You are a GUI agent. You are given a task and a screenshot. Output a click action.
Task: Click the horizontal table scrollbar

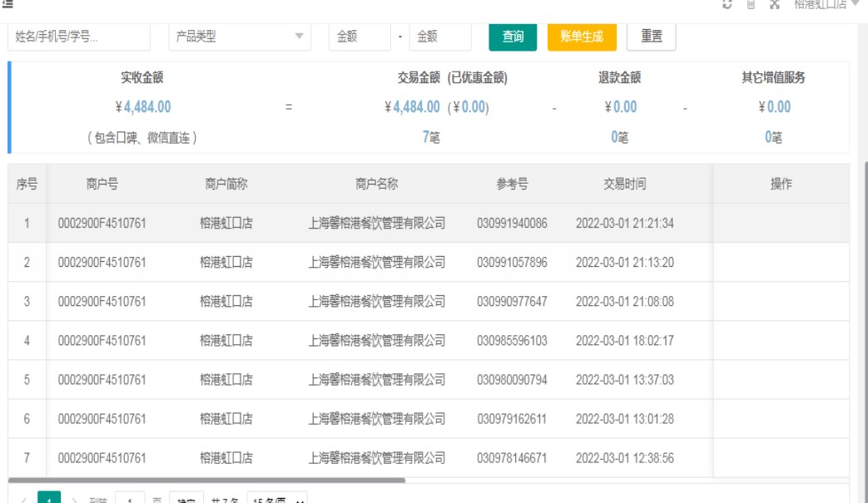[x=206, y=480]
